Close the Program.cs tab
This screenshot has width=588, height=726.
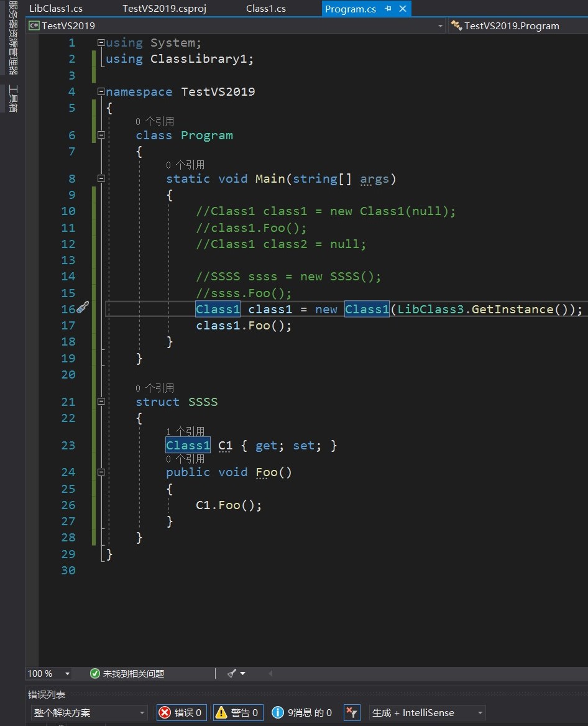pos(403,9)
